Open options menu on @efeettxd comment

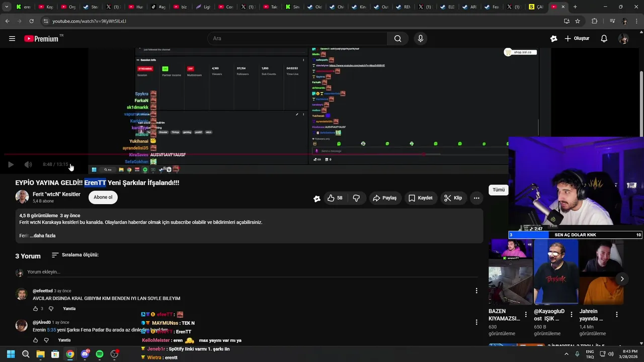click(x=476, y=291)
